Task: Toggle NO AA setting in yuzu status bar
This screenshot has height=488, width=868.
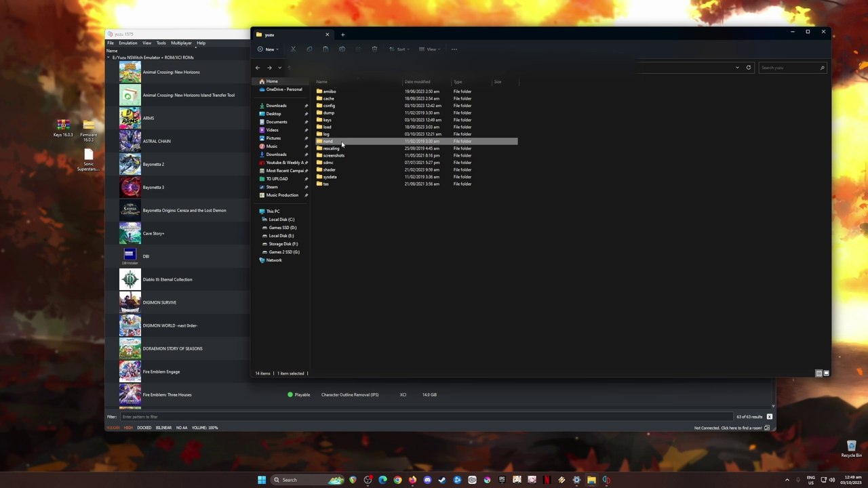Action: coord(181,428)
